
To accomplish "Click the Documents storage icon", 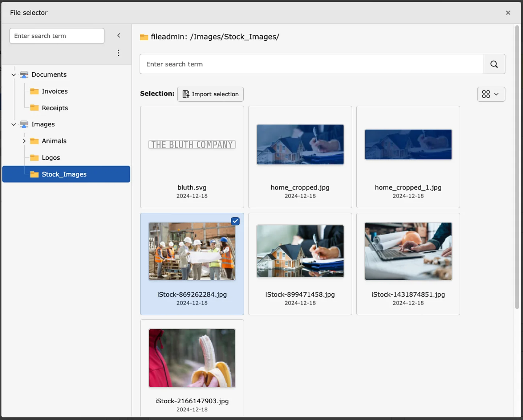I will pos(24,74).
